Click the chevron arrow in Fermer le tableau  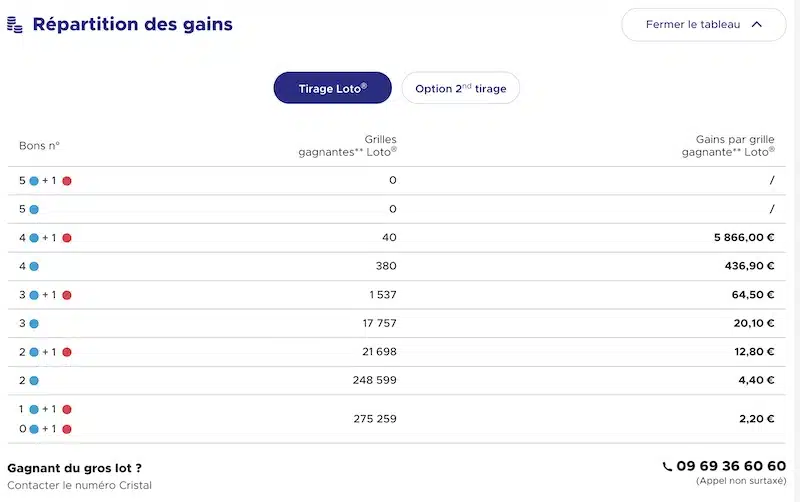pyautogui.click(x=757, y=24)
